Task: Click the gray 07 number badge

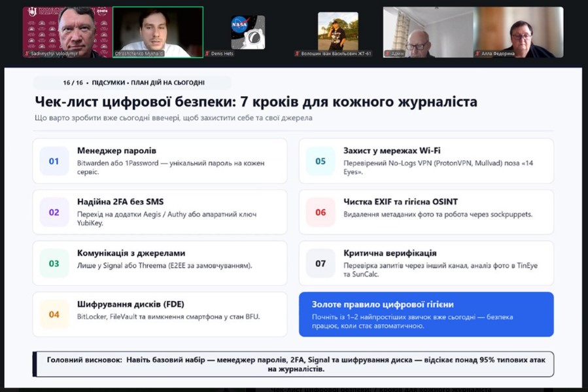Action: (320, 263)
